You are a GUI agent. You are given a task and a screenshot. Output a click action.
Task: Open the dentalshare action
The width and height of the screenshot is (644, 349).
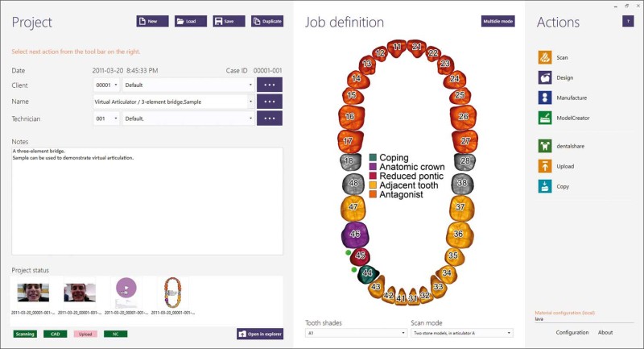pos(545,146)
